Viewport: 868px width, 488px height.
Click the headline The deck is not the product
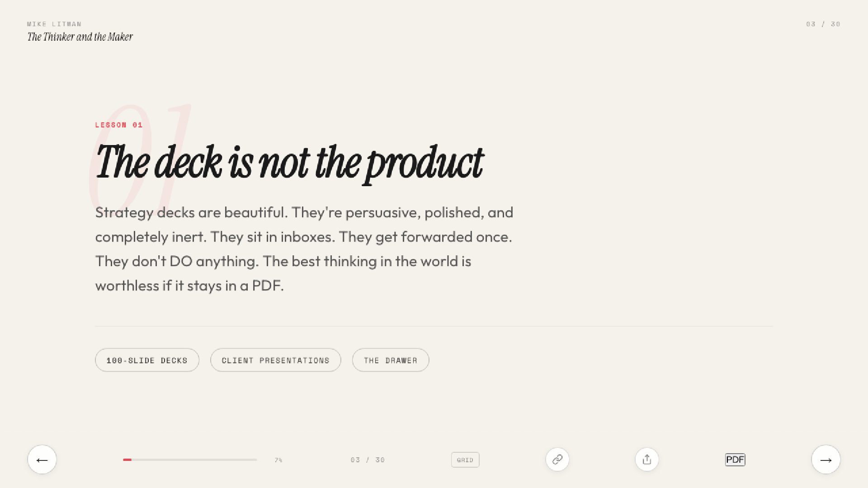pos(289,163)
